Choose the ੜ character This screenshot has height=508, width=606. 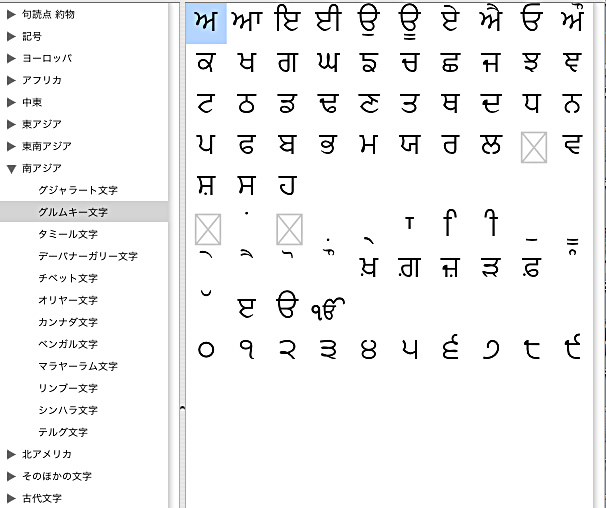pyautogui.click(x=491, y=268)
